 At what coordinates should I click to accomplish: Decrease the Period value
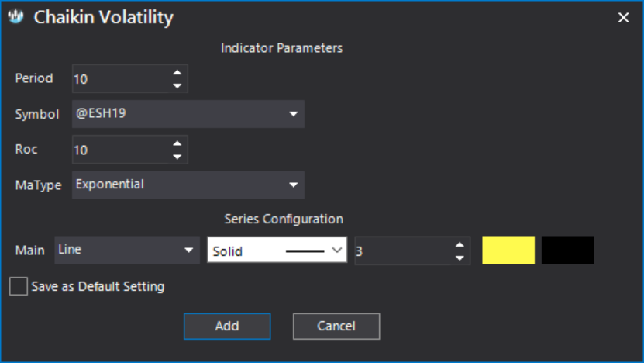(177, 85)
